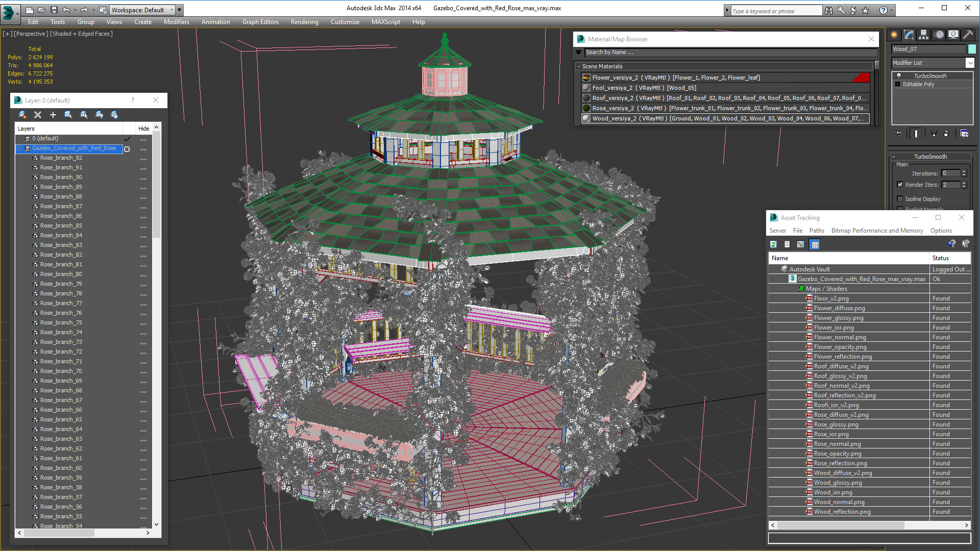Enable the Isoline Display checkbox
The width and height of the screenshot is (980, 551).
click(x=900, y=199)
